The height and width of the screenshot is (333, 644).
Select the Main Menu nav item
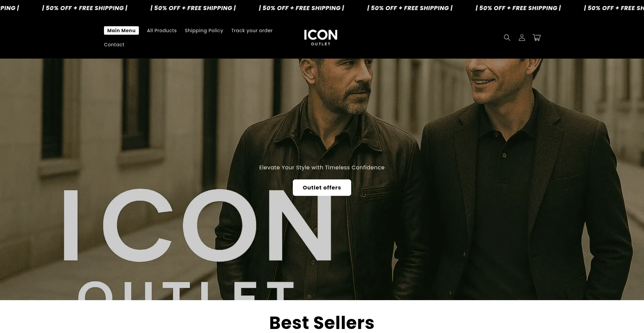pyautogui.click(x=121, y=31)
